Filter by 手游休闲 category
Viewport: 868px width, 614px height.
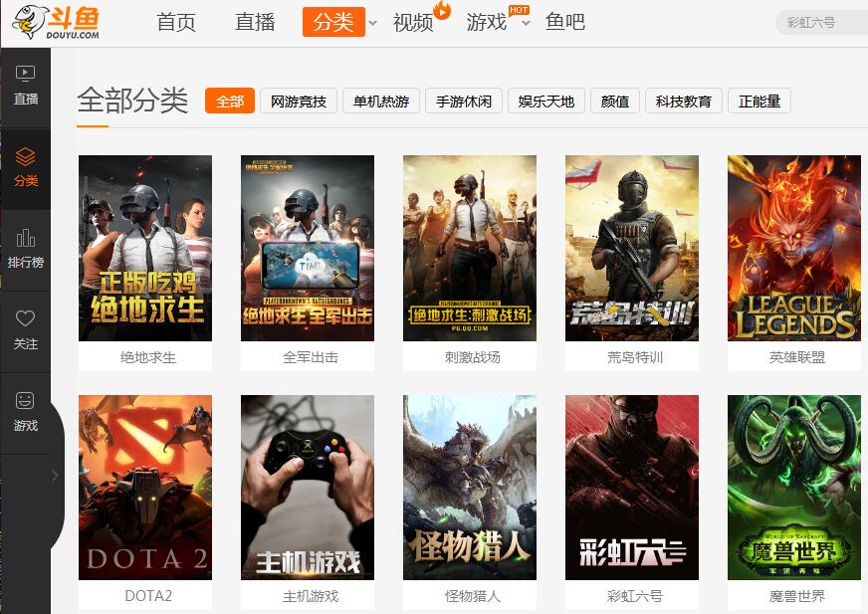coord(463,101)
